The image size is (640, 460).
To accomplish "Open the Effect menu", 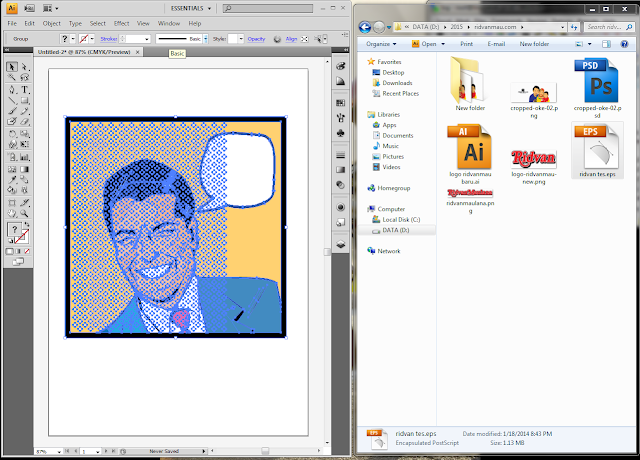I will 121,24.
